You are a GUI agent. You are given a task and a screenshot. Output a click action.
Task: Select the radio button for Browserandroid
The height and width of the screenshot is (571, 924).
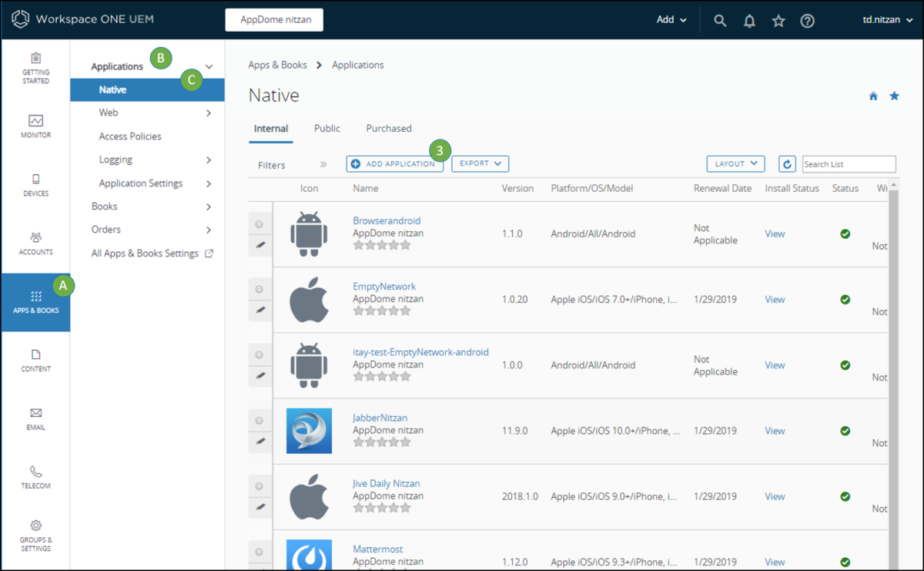point(259,223)
